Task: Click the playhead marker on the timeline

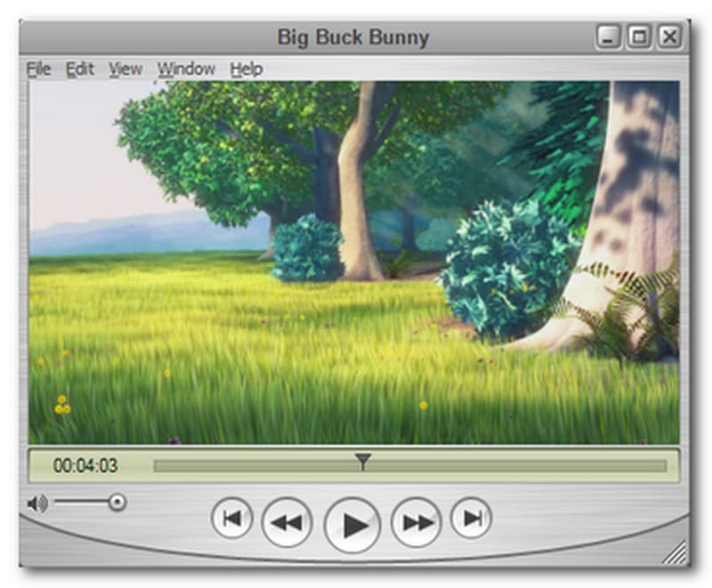Action: pyautogui.click(x=362, y=461)
